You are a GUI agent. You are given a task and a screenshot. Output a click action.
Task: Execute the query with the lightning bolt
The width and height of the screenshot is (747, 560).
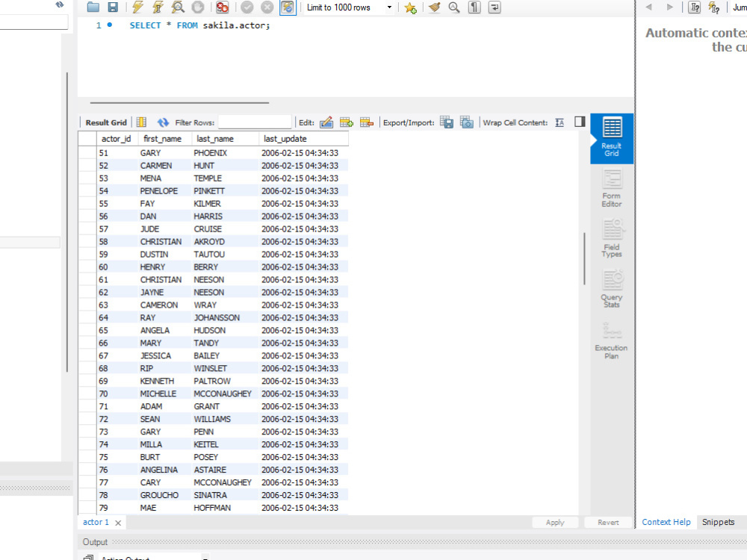(x=137, y=7)
